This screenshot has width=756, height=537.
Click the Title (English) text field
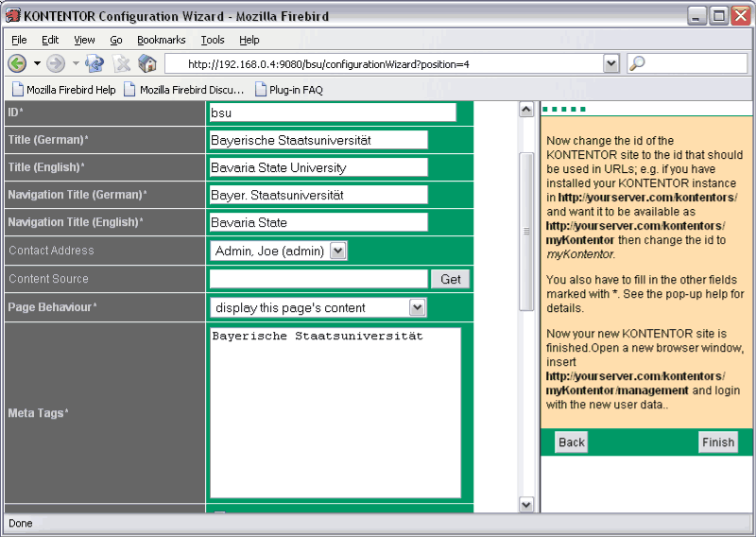(x=318, y=167)
